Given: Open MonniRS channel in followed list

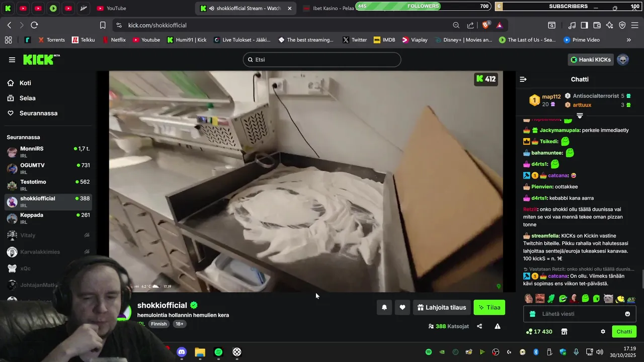Looking at the screenshot, I should tap(48, 152).
